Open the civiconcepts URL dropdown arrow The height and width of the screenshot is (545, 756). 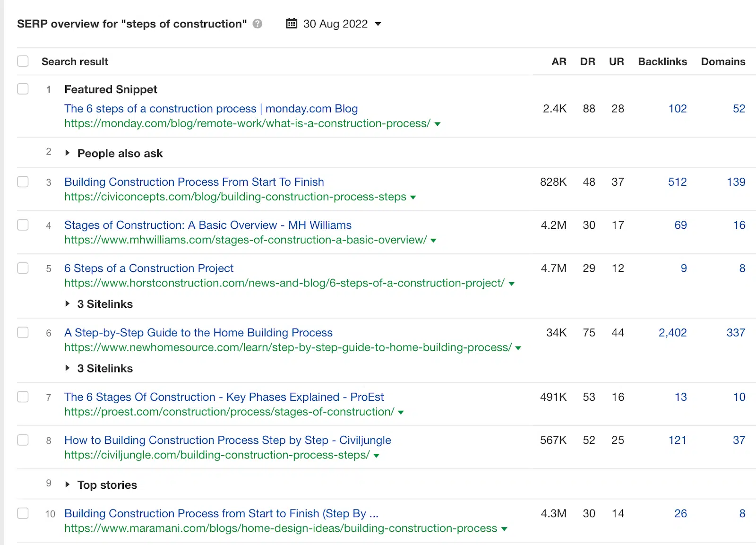[x=413, y=198]
